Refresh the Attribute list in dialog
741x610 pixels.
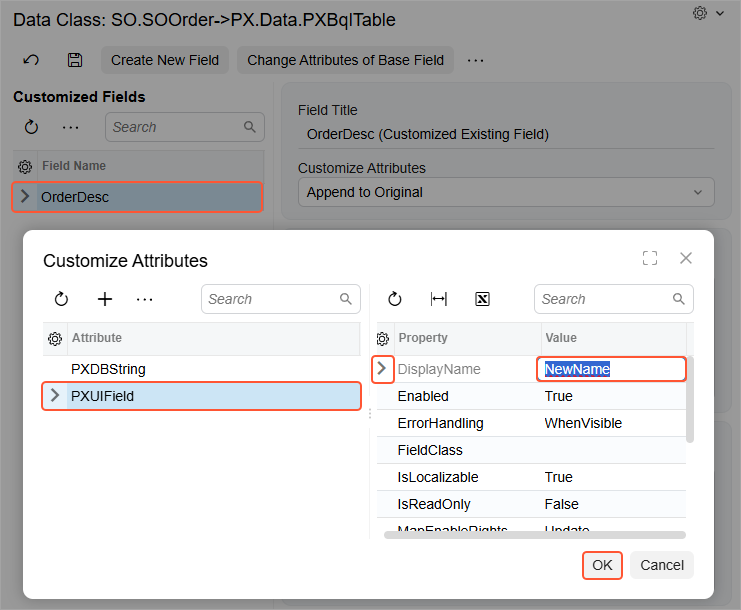coord(61,299)
